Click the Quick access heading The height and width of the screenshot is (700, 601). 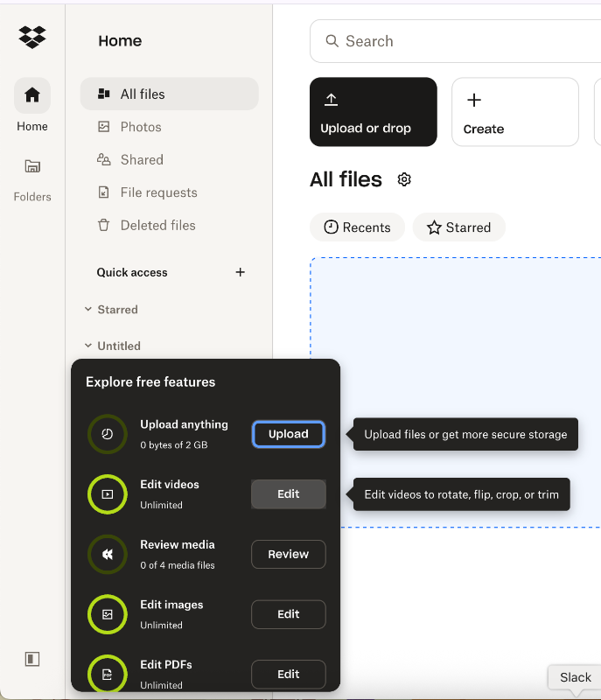(x=132, y=272)
